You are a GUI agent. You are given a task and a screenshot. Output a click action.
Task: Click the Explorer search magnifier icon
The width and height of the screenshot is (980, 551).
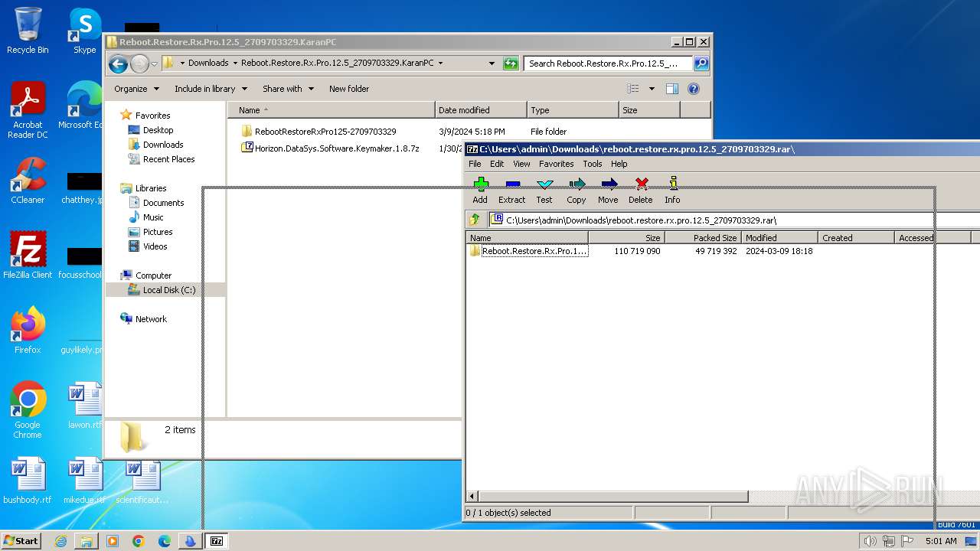tap(701, 64)
